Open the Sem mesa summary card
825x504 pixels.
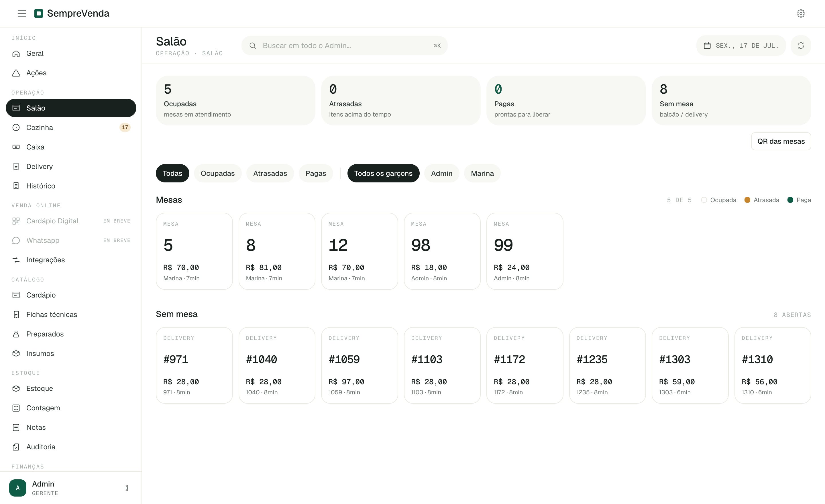click(731, 101)
